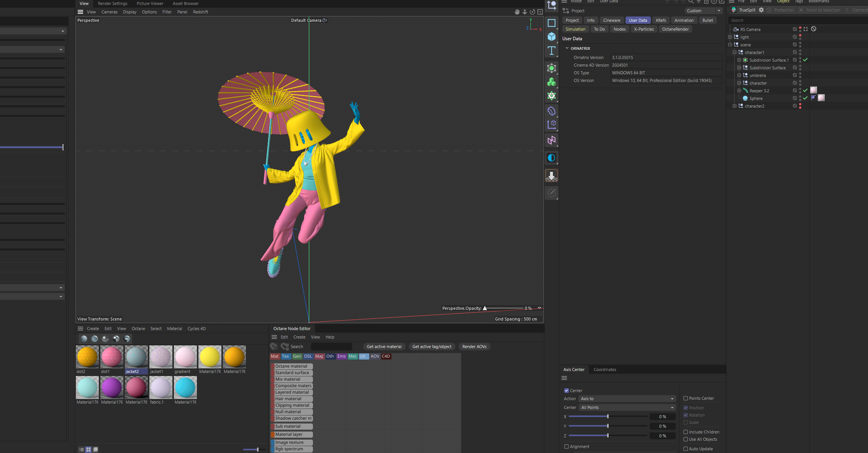Click the half-circle display mode icon
This screenshot has height=453, width=868.
[551, 158]
